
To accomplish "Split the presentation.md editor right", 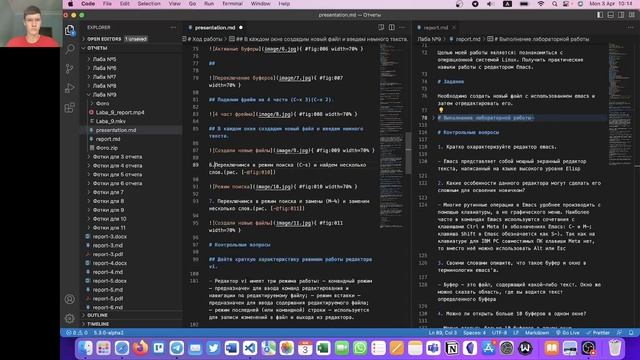I will point(391,27).
